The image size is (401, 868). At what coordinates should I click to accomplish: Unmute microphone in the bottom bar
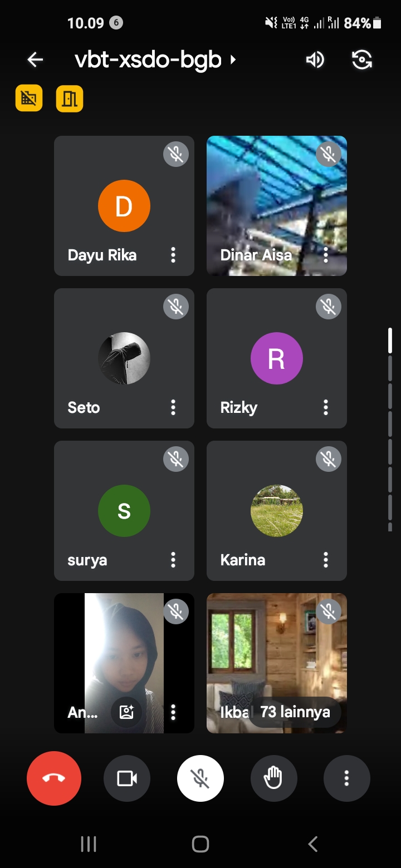(200, 778)
